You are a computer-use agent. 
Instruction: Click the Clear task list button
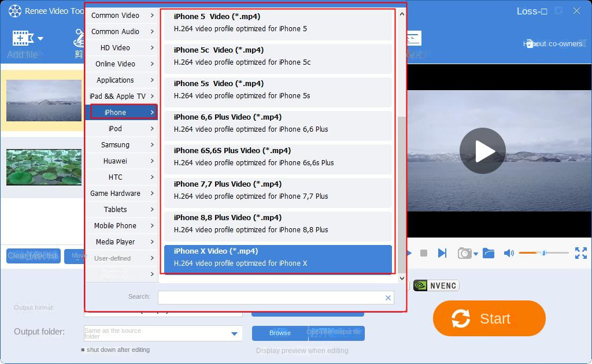33,255
